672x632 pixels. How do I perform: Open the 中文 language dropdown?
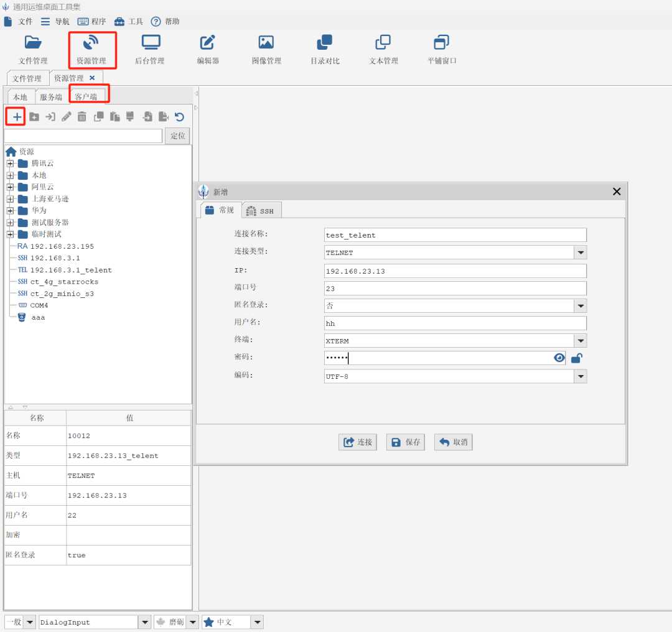257,622
